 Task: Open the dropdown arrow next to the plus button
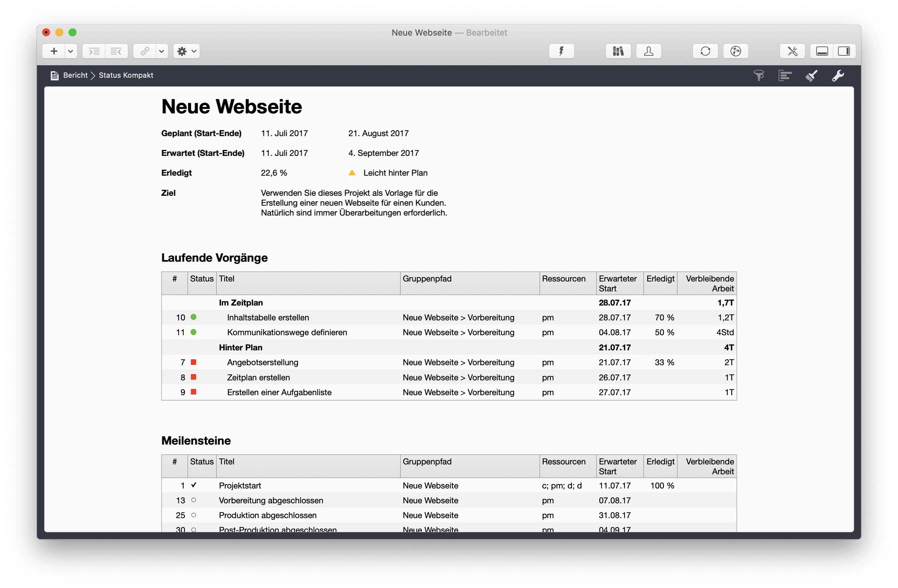click(x=70, y=51)
